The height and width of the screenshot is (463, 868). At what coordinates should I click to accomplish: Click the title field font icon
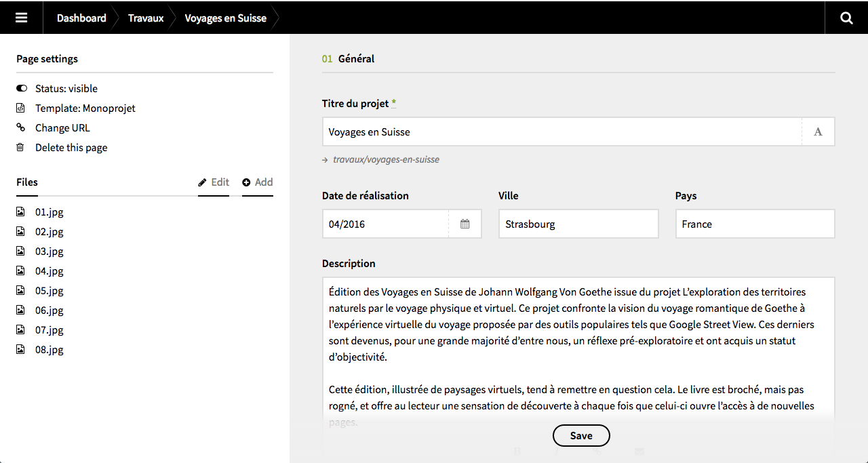coord(818,132)
